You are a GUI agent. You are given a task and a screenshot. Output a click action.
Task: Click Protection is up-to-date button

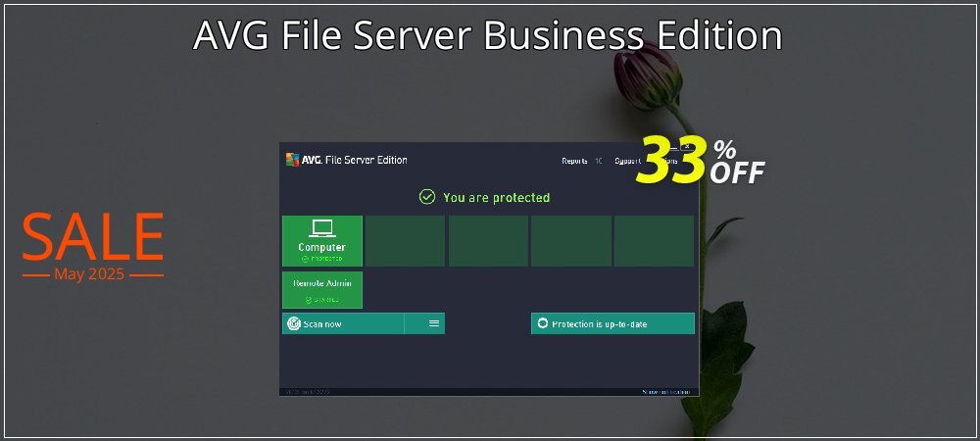click(x=612, y=323)
